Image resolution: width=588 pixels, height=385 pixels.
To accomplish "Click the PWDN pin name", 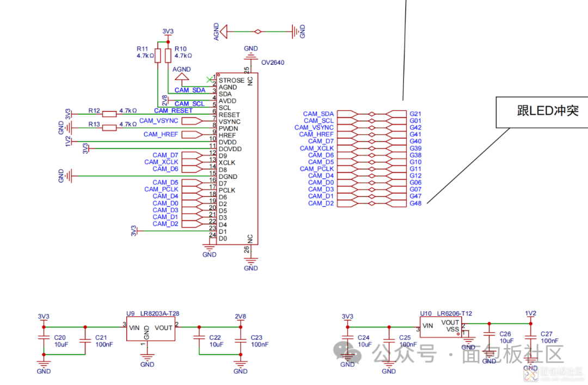I will coord(228,128).
